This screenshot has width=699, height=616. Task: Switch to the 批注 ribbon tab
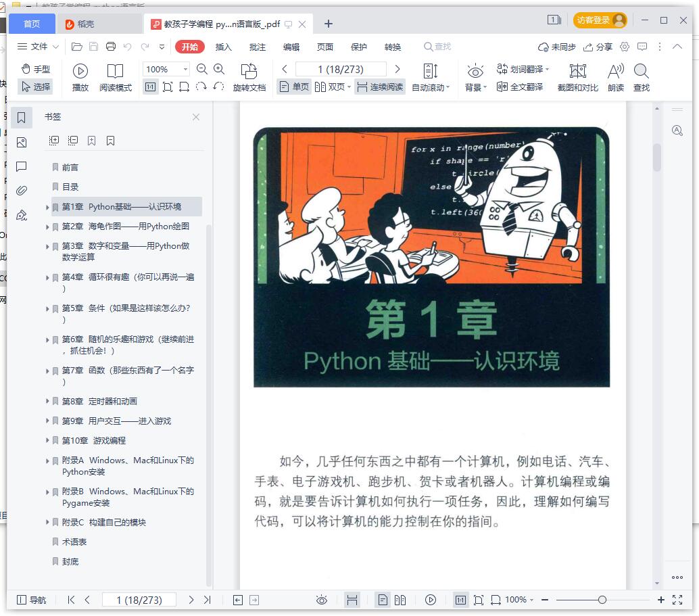[x=257, y=47]
